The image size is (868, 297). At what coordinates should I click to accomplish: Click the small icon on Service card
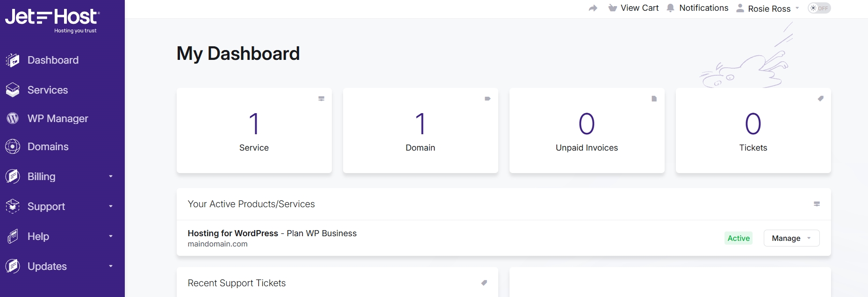click(321, 99)
